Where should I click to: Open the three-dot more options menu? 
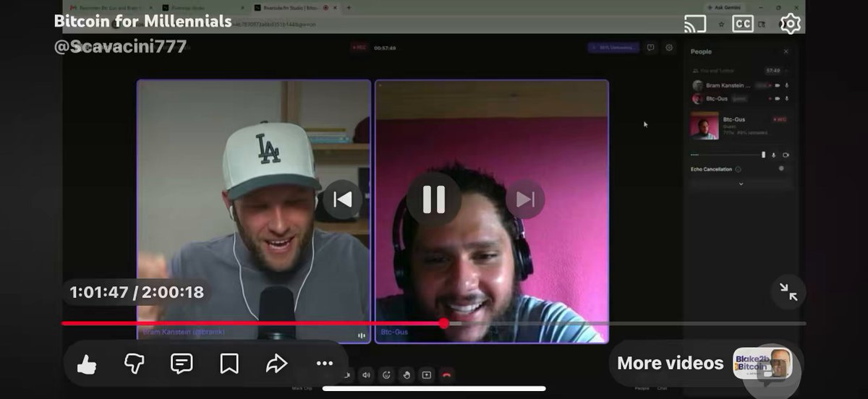coord(325,364)
